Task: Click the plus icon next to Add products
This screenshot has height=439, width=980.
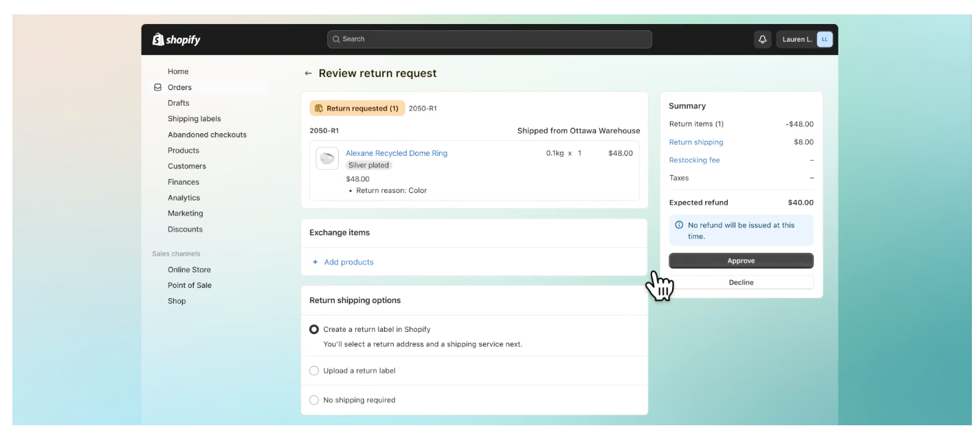Action: (x=315, y=262)
